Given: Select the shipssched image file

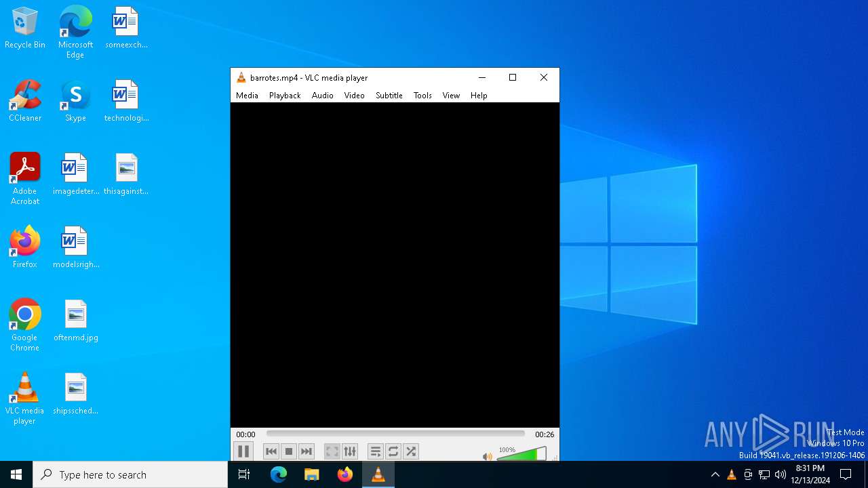Looking at the screenshot, I should pos(75,394).
